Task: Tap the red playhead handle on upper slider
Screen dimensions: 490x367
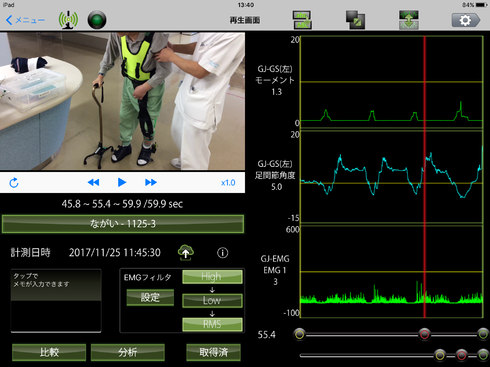Action: tap(424, 334)
